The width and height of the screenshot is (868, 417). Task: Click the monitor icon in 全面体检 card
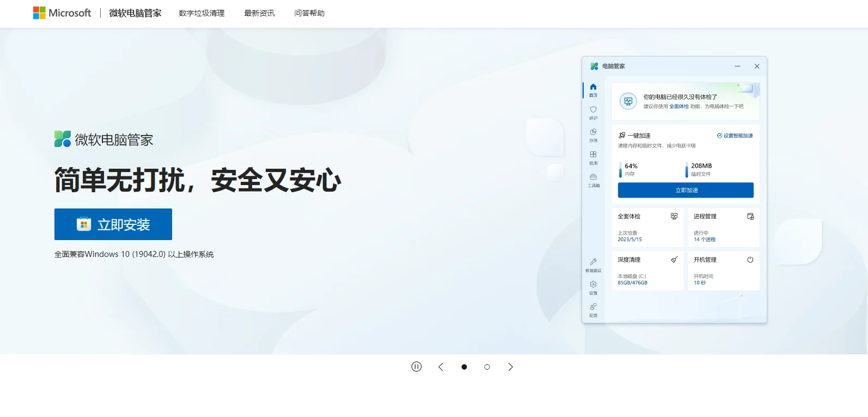[x=674, y=216]
